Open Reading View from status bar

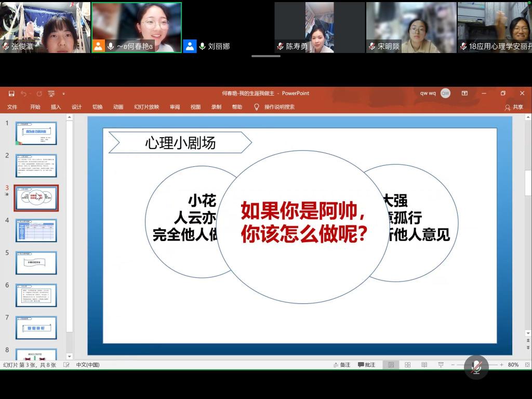coord(424,365)
